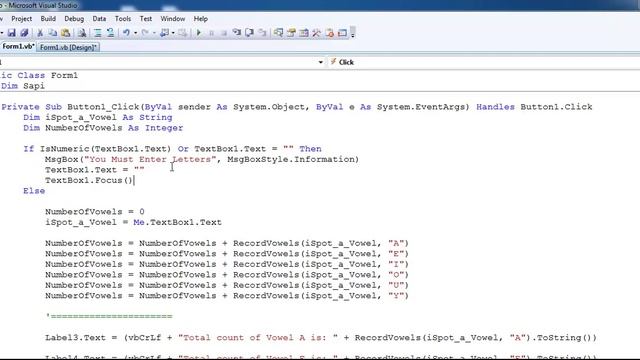Open Solution Explorer from toolbar
Viewport: 640px width, 360px height.
(x=279, y=33)
